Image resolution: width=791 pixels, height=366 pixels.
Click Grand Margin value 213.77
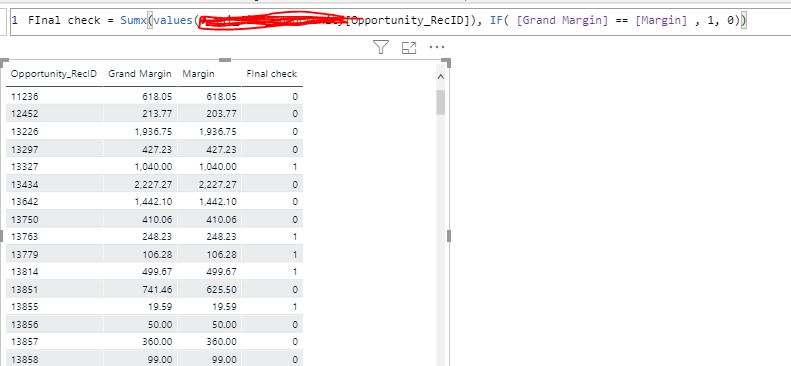click(157, 114)
